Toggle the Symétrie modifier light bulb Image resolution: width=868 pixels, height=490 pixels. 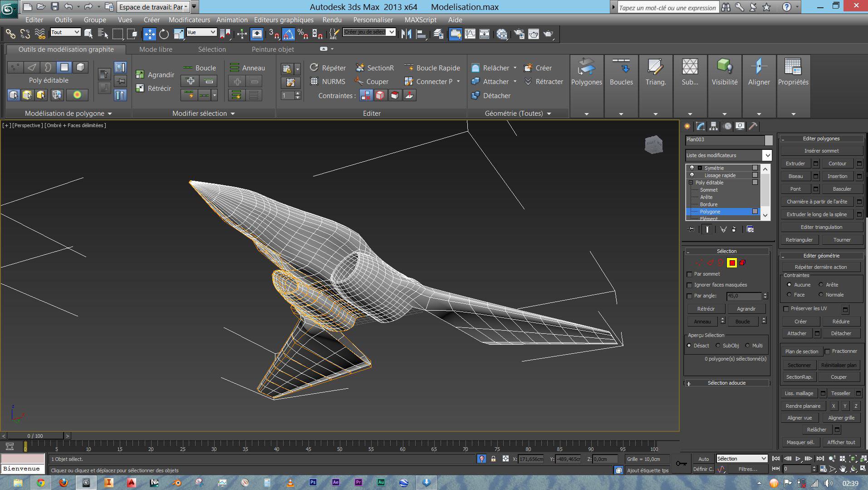(x=692, y=168)
